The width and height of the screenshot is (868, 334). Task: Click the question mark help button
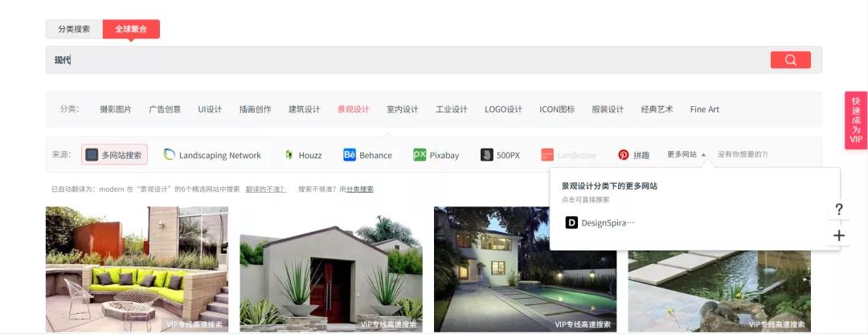tap(839, 210)
